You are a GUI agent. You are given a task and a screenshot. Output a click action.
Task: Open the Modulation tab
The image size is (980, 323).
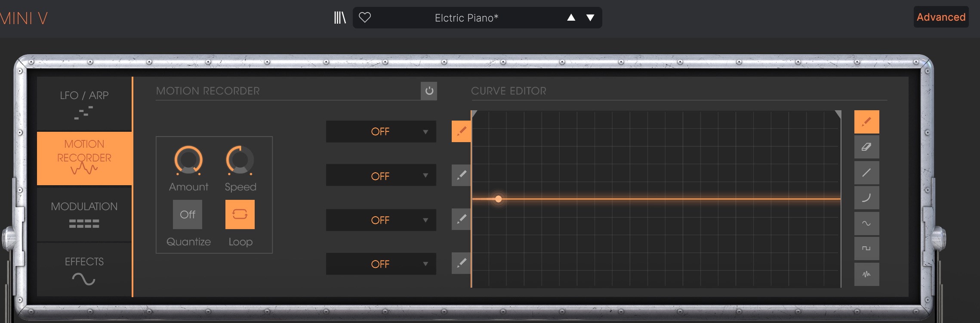click(84, 214)
